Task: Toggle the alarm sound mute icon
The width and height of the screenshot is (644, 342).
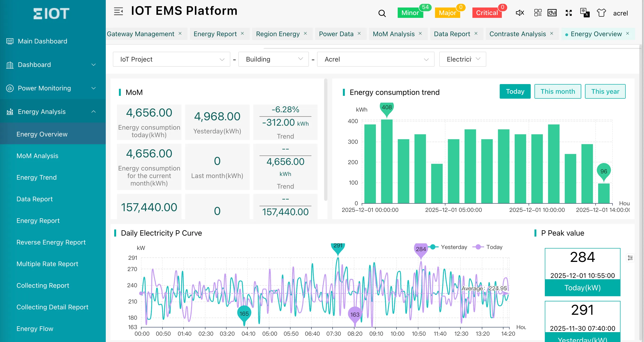Action: pyautogui.click(x=520, y=13)
